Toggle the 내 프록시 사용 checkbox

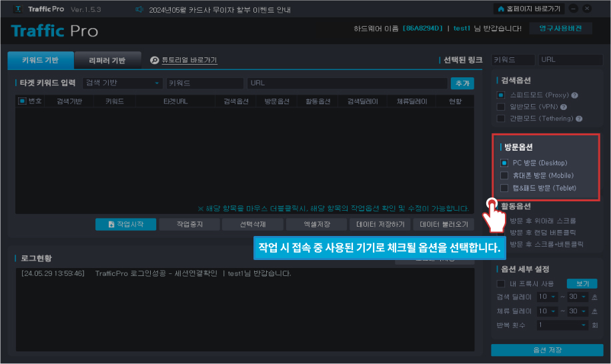pos(500,283)
